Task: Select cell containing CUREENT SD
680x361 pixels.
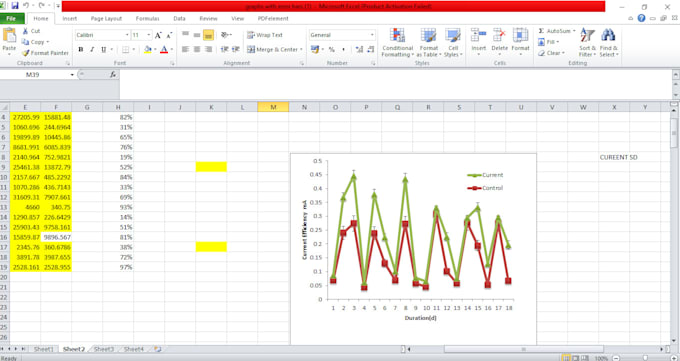Action: (618, 158)
